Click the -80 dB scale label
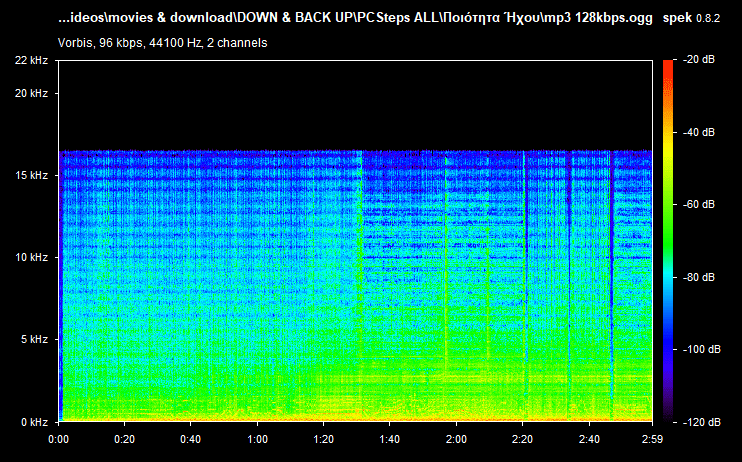 699,277
